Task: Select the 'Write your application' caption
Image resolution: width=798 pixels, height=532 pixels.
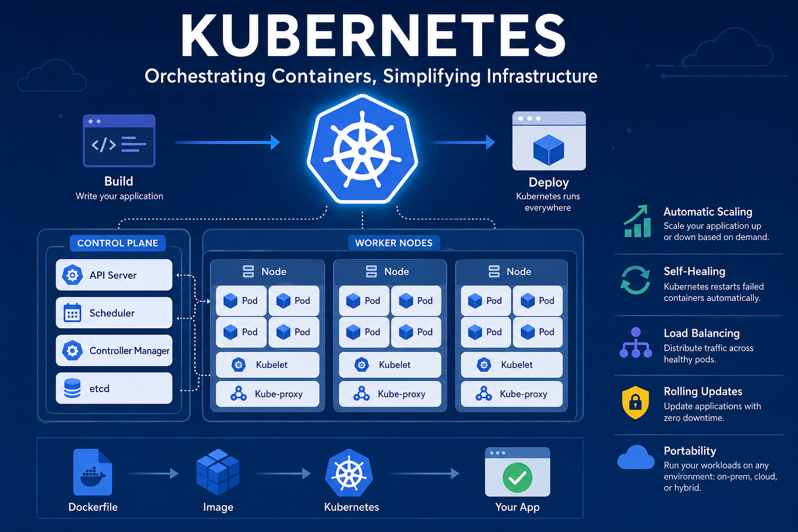Action: (119, 196)
